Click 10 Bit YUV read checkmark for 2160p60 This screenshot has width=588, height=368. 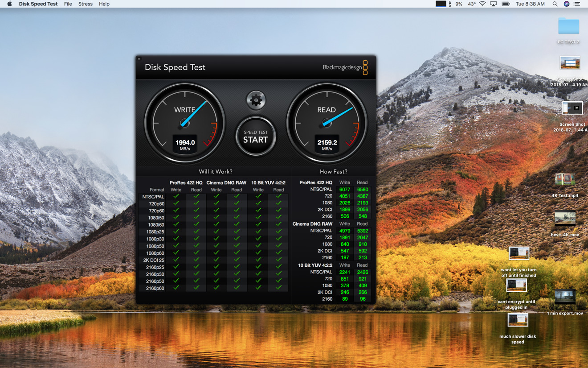(x=278, y=288)
